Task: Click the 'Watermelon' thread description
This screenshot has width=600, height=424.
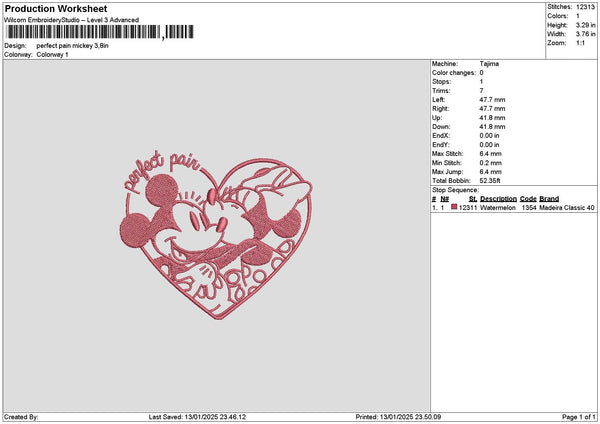Action: (x=497, y=208)
